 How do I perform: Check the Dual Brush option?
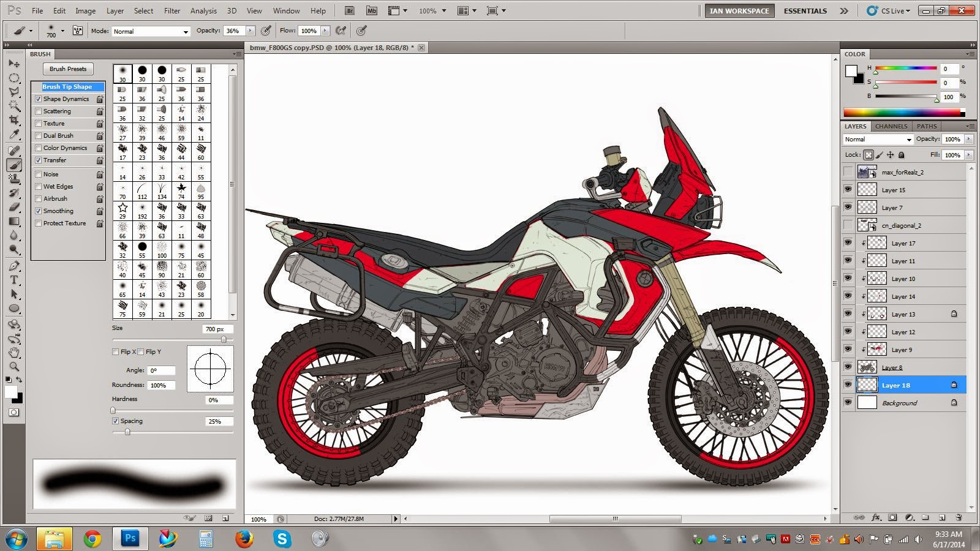coord(39,136)
